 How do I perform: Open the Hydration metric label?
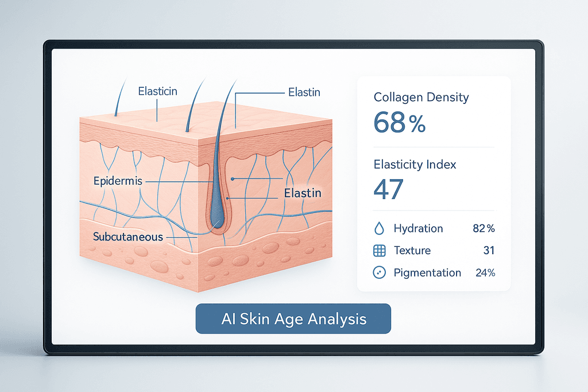(418, 228)
